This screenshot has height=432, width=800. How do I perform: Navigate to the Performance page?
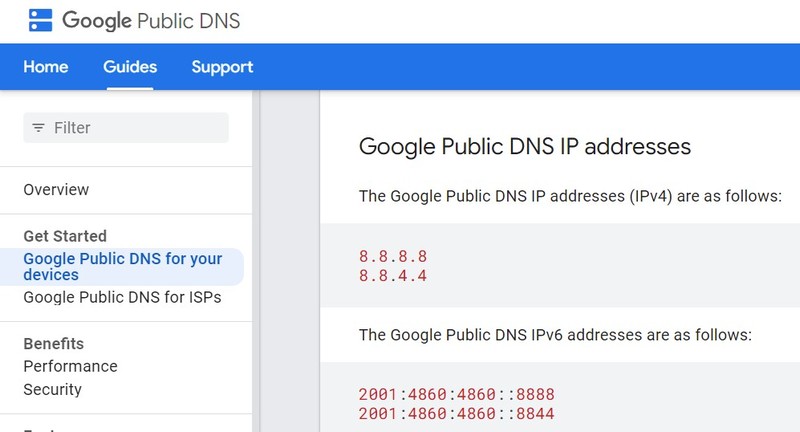[x=70, y=366]
